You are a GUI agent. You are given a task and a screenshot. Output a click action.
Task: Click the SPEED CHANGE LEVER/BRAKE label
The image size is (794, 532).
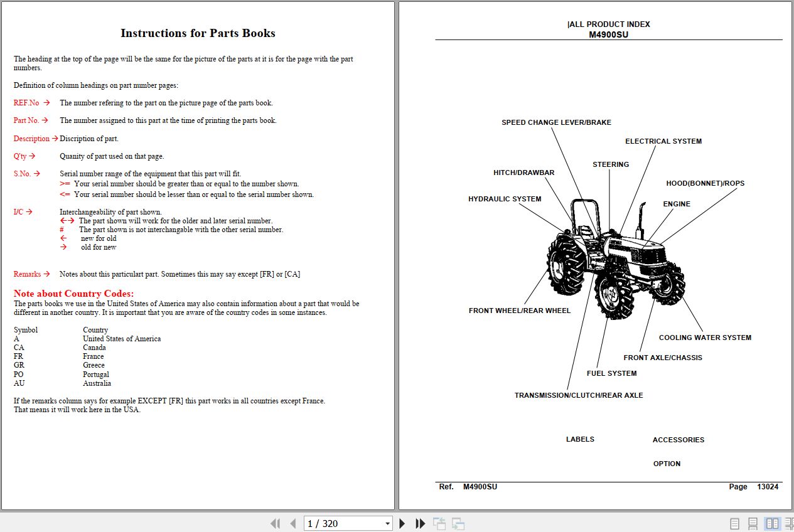pyautogui.click(x=556, y=122)
